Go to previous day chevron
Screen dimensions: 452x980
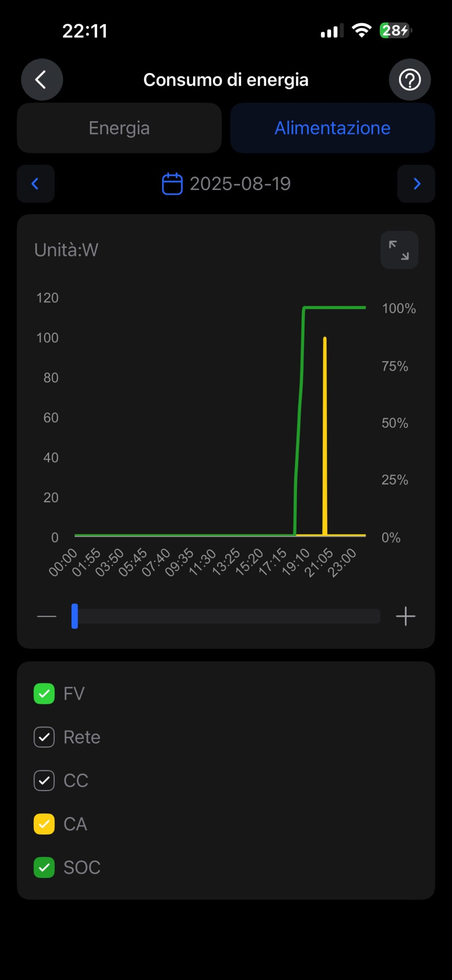point(36,184)
